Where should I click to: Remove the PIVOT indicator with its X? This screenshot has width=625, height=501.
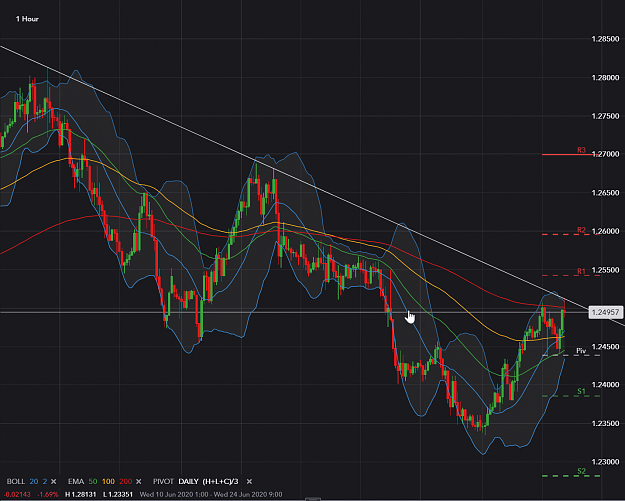tap(249, 481)
